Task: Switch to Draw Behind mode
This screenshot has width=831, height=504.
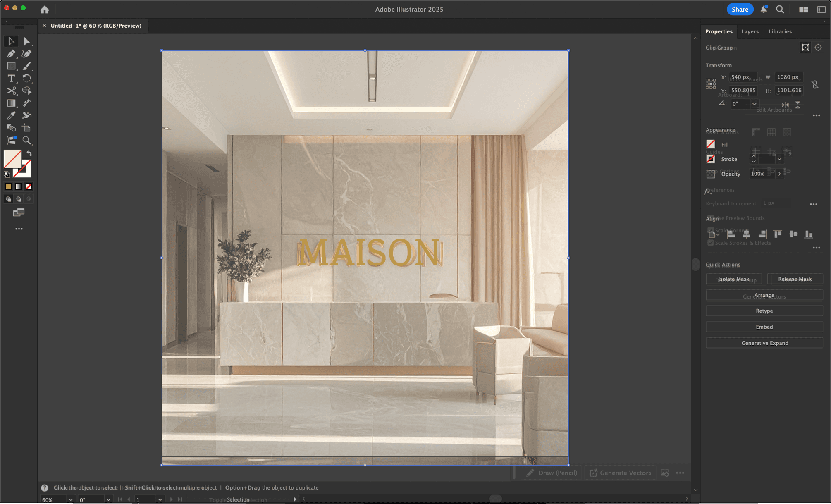Action: (x=19, y=199)
